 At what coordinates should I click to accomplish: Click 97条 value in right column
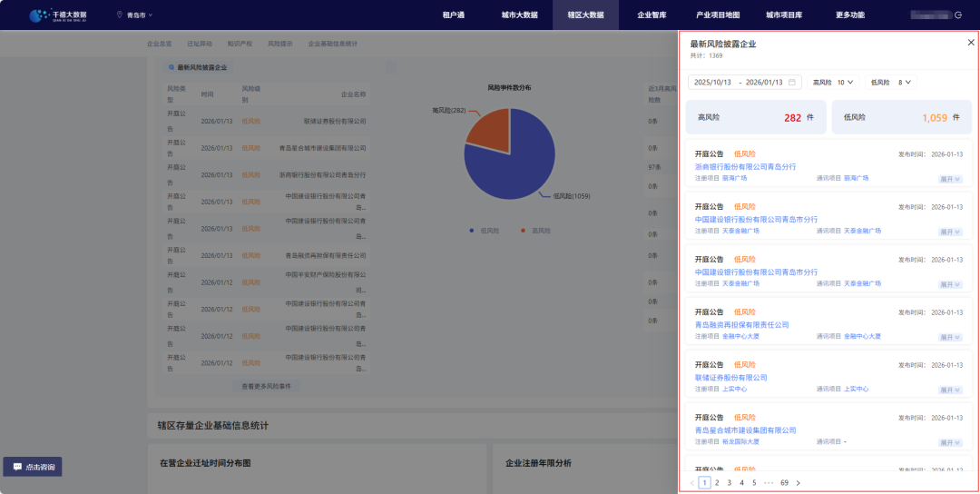[x=654, y=168]
